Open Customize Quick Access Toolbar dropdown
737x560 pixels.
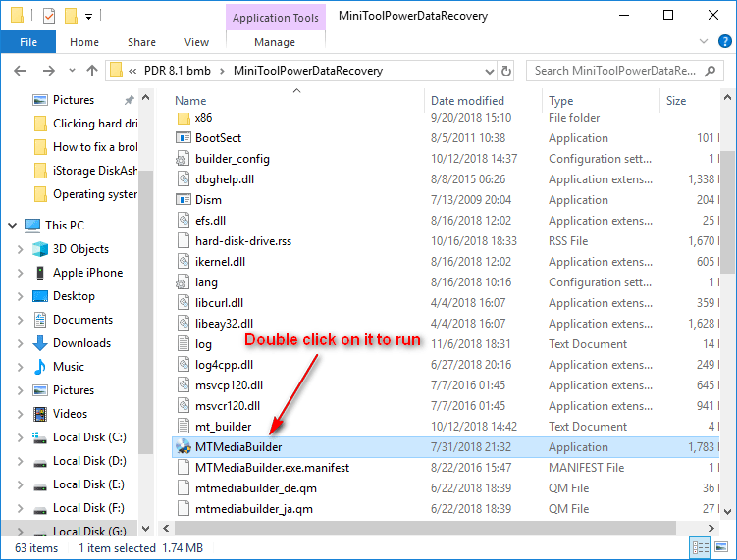pos(89,18)
